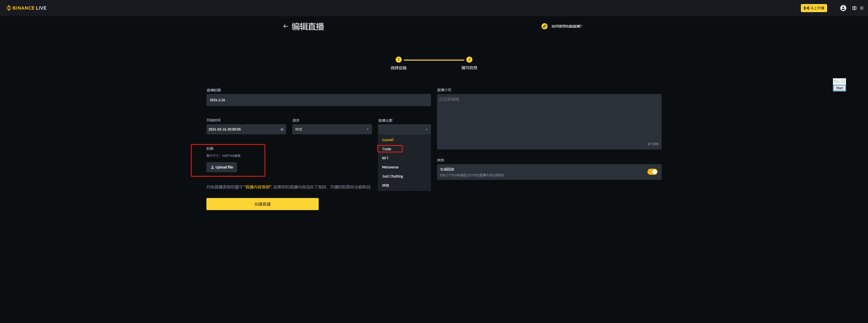Click the Binance Live logo
This screenshot has height=323, width=868.
point(26,8)
